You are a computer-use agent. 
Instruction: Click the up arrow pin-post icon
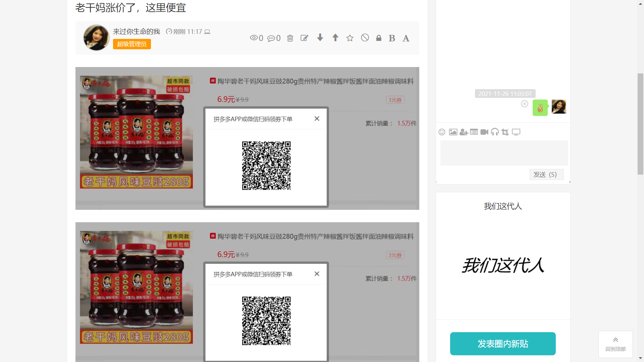(335, 38)
